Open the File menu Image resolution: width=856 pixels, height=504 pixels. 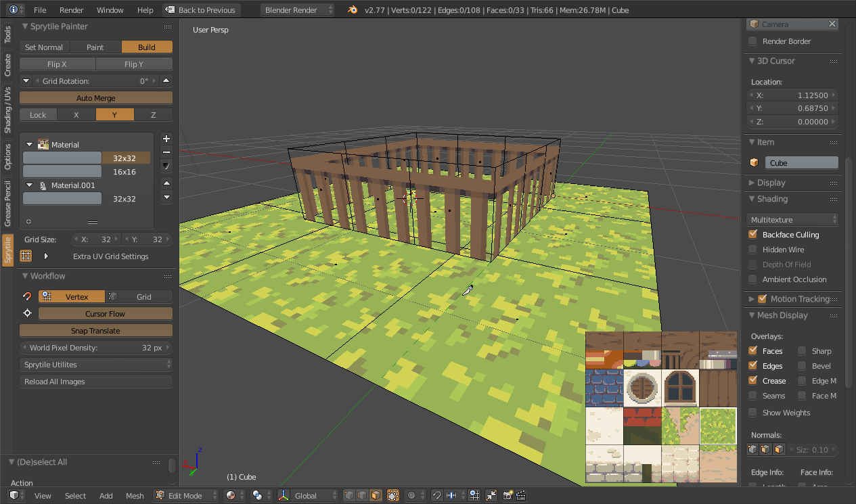(40, 10)
